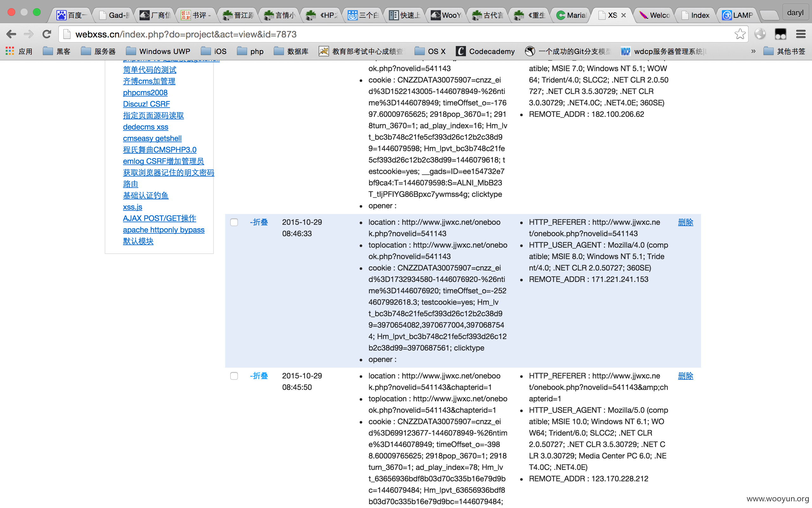Tick the checkbox for the 08:46:33 record
This screenshot has height=508, width=812.
coord(234,222)
